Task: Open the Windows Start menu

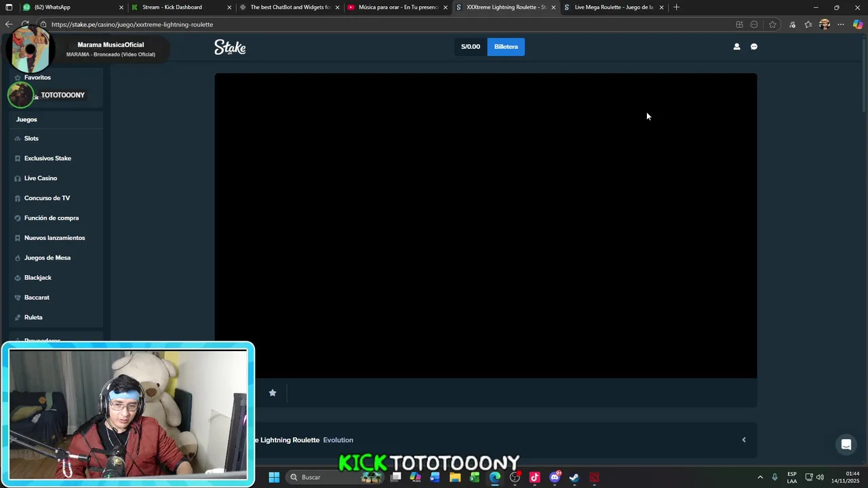Action: tap(274, 477)
